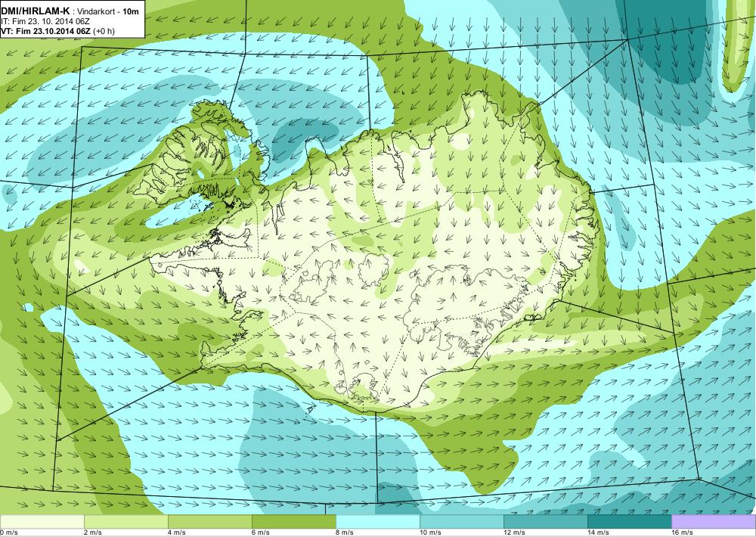Select the "4 m/s" legend label

click(177, 532)
